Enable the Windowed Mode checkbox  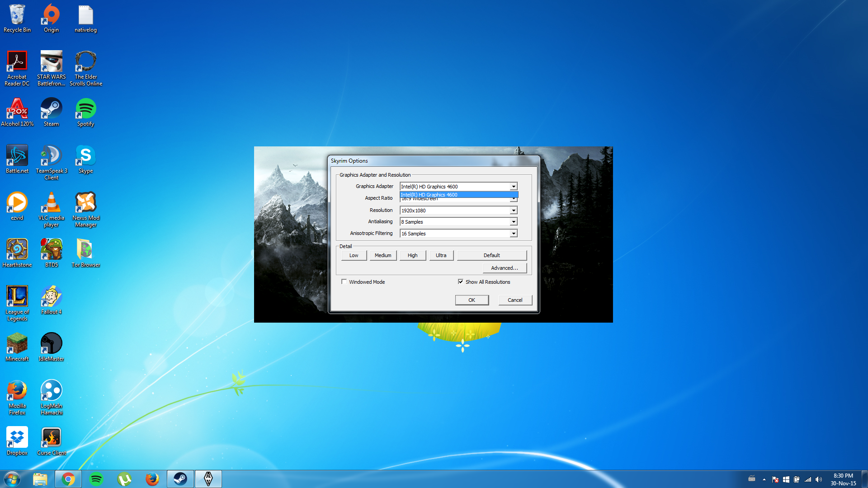click(344, 282)
